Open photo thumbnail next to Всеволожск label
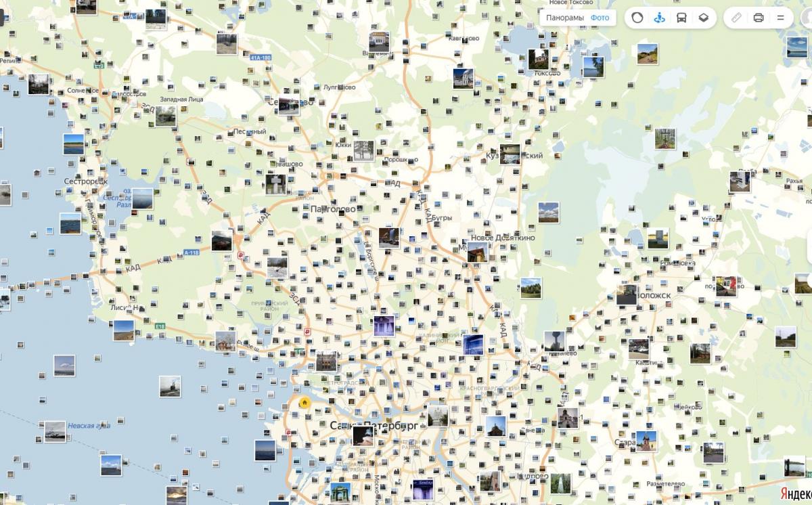Image resolution: width=812 pixels, height=505 pixels. 627,295
